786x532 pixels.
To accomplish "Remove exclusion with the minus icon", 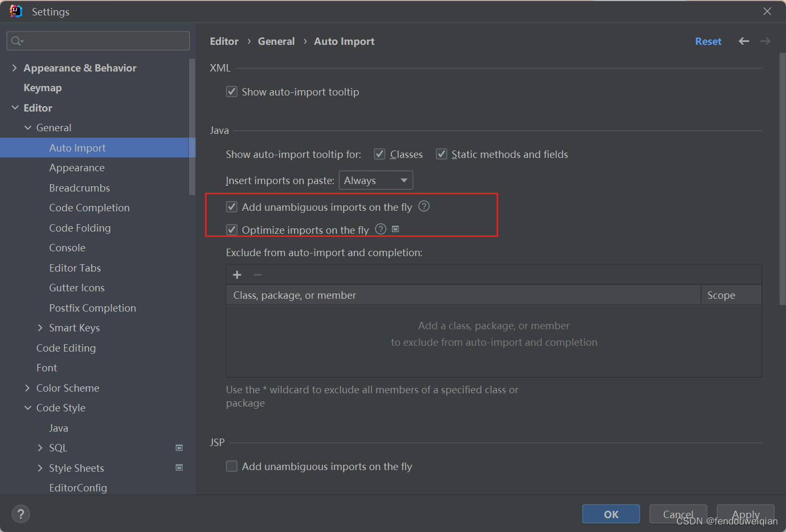I will (258, 275).
